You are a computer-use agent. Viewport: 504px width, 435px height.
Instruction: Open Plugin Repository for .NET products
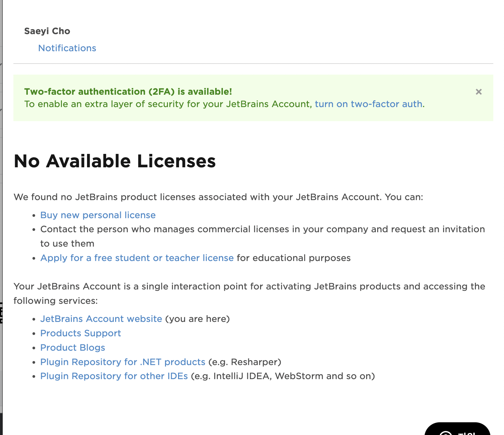tap(123, 362)
